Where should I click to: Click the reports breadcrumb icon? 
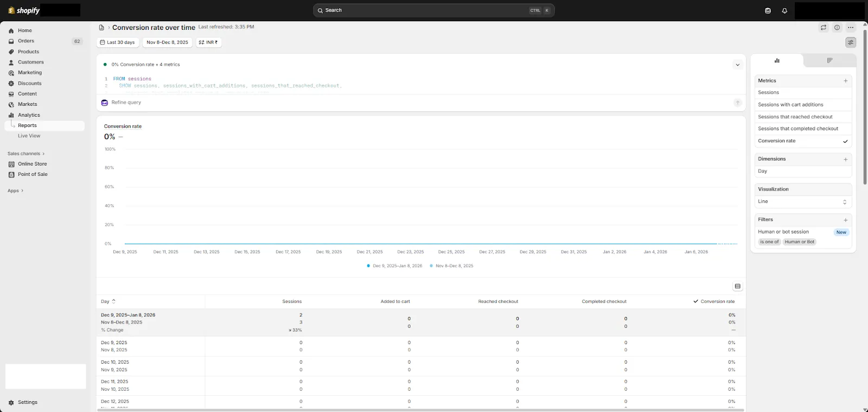pyautogui.click(x=101, y=28)
